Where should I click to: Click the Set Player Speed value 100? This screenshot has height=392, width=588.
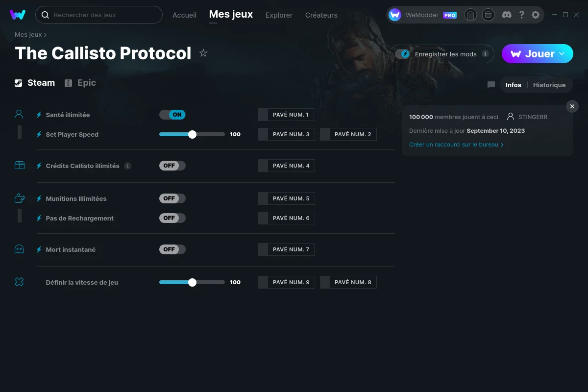[235, 134]
